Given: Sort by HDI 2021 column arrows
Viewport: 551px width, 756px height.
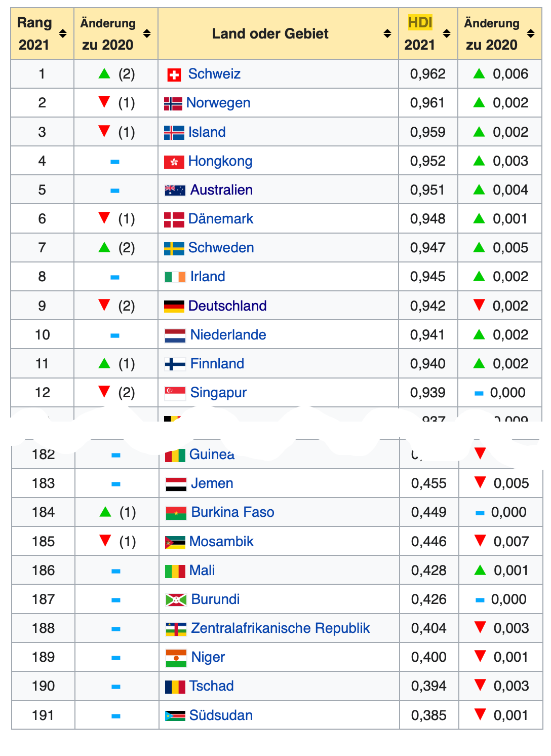Looking at the screenshot, I should click(447, 34).
